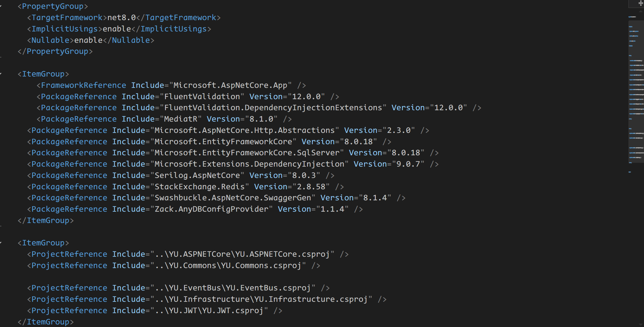The height and width of the screenshot is (327, 644).
Task: Click Swashbuckle version "8.1.4"
Action: coord(375,198)
